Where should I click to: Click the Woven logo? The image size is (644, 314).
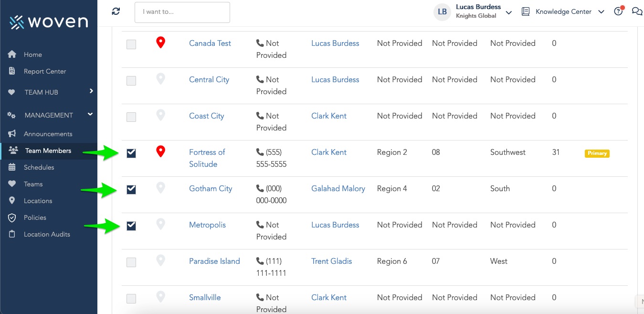(x=49, y=22)
